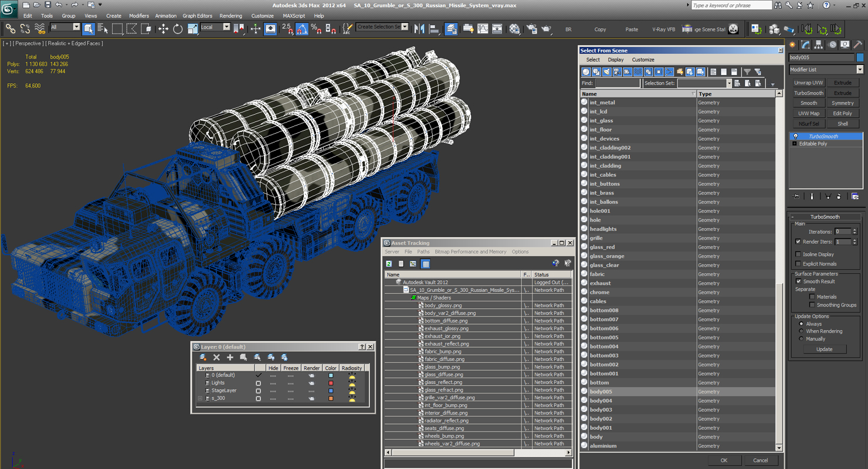Toggle the Render Iters checkbox
The width and height of the screenshot is (868, 469).
click(x=798, y=242)
